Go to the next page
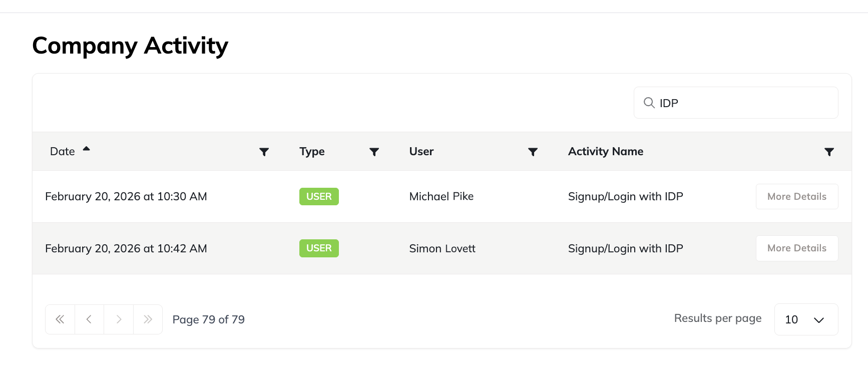The width and height of the screenshot is (868, 371). tap(119, 319)
